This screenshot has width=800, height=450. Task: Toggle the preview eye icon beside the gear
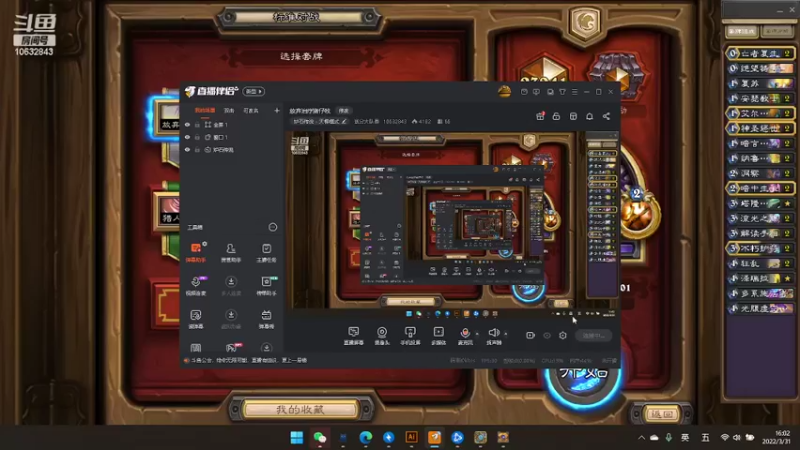[546, 335]
